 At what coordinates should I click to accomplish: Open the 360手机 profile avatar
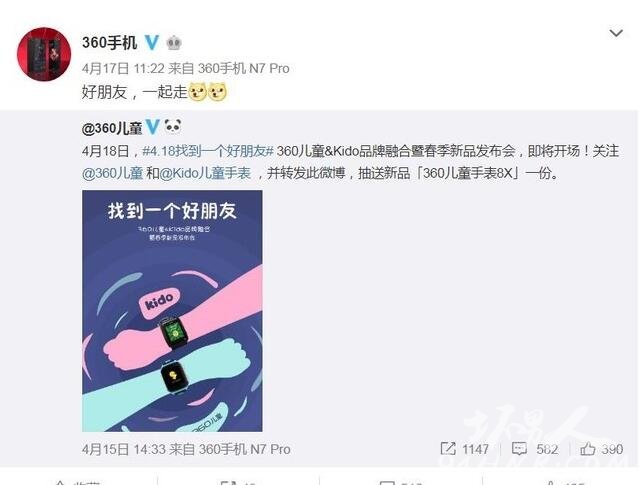tap(44, 54)
